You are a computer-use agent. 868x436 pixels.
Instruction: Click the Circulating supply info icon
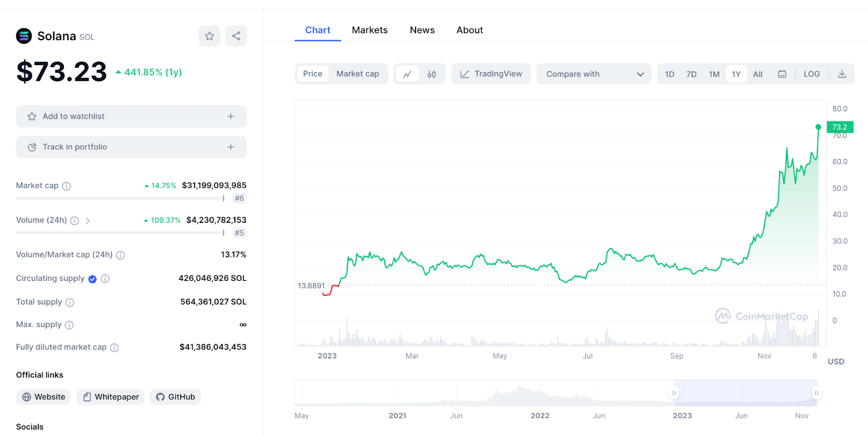click(x=105, y=279)
